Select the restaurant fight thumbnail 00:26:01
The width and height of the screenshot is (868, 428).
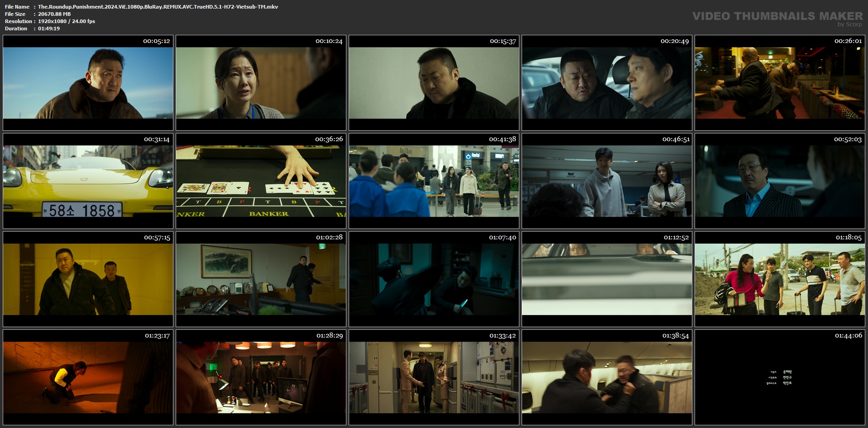780,83
